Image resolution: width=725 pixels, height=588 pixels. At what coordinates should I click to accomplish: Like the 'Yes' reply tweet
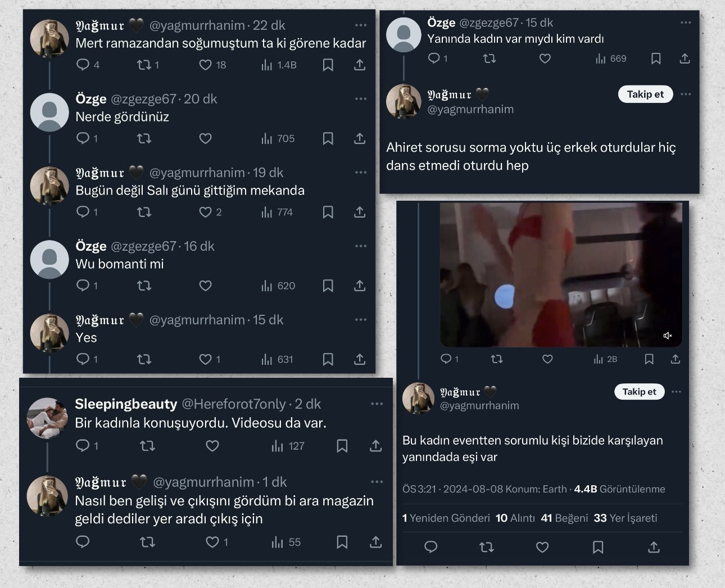(206, 359)
